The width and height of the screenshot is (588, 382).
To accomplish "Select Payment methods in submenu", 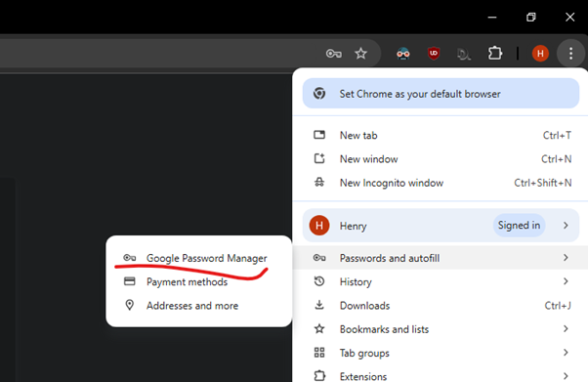I will pyautogui.click(x=198, y=281).
